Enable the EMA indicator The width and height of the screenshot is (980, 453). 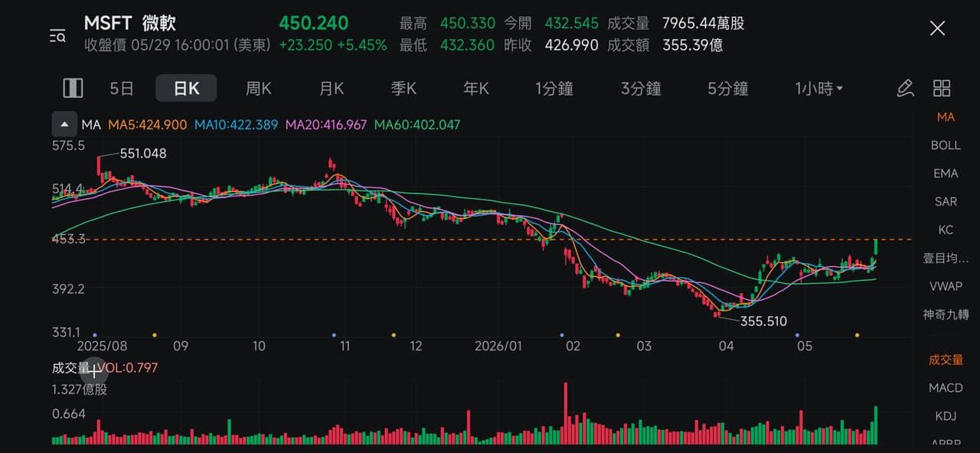tap(946, 174)
